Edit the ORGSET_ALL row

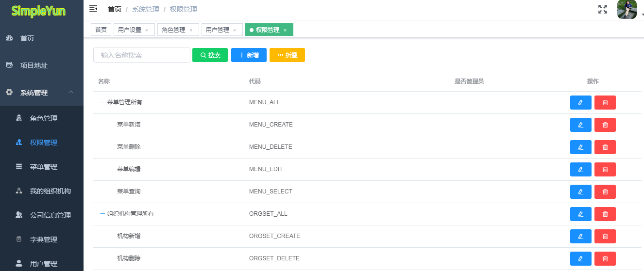[581, 214]
